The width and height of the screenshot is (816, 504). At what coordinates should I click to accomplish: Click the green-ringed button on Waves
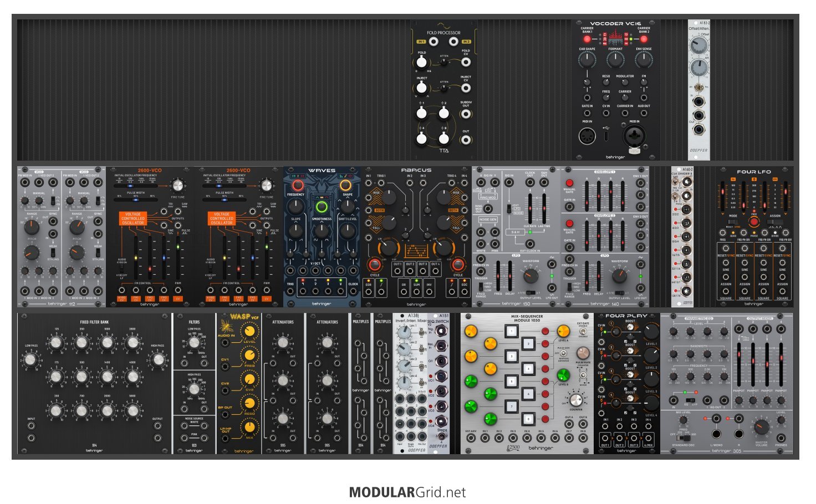[322, 207]
